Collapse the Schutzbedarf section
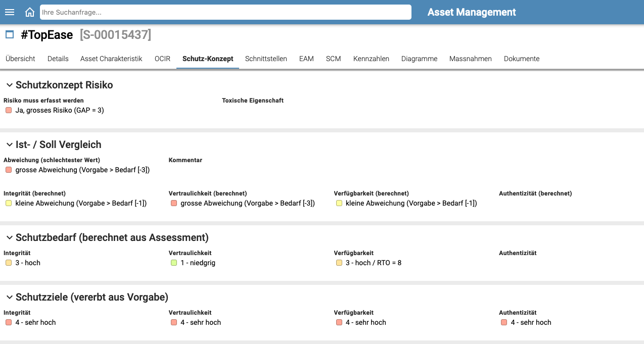Viewport: 644px width, 344px height. click(9, 237)
